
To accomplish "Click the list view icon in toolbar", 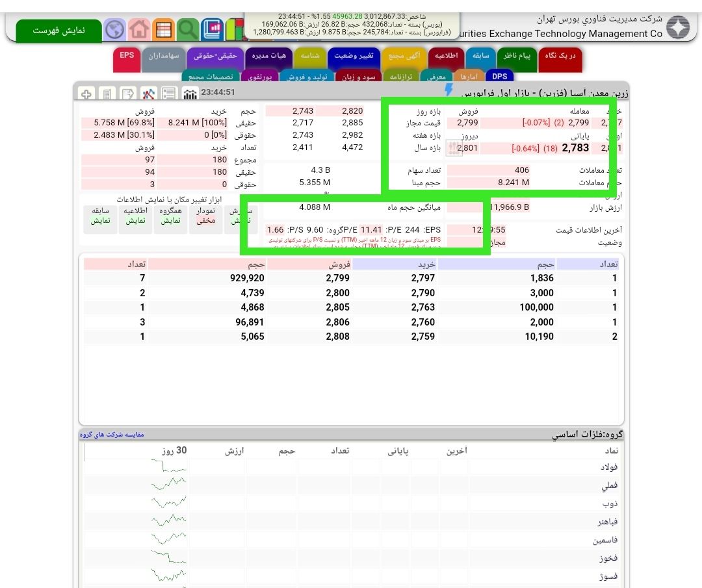I will coord(169,94).
